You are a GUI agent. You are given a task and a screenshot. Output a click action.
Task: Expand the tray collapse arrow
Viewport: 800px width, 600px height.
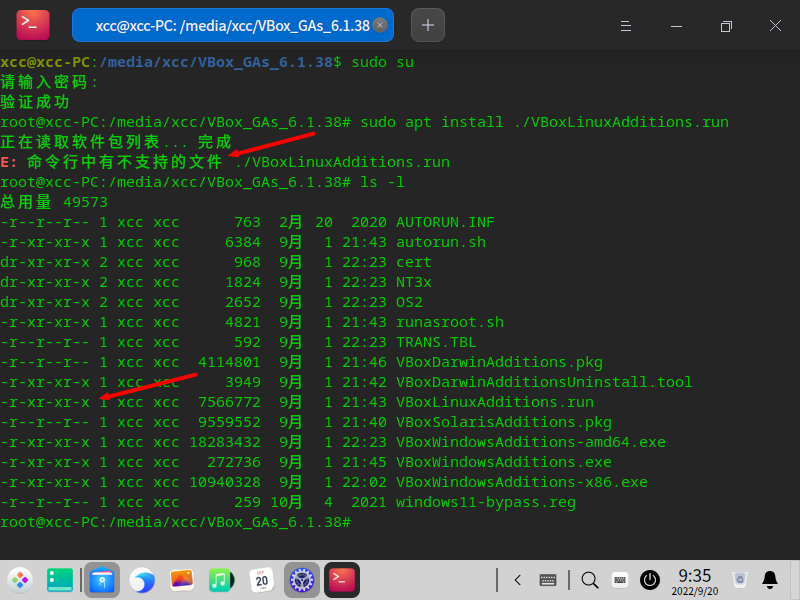click(x=517, y=580)
